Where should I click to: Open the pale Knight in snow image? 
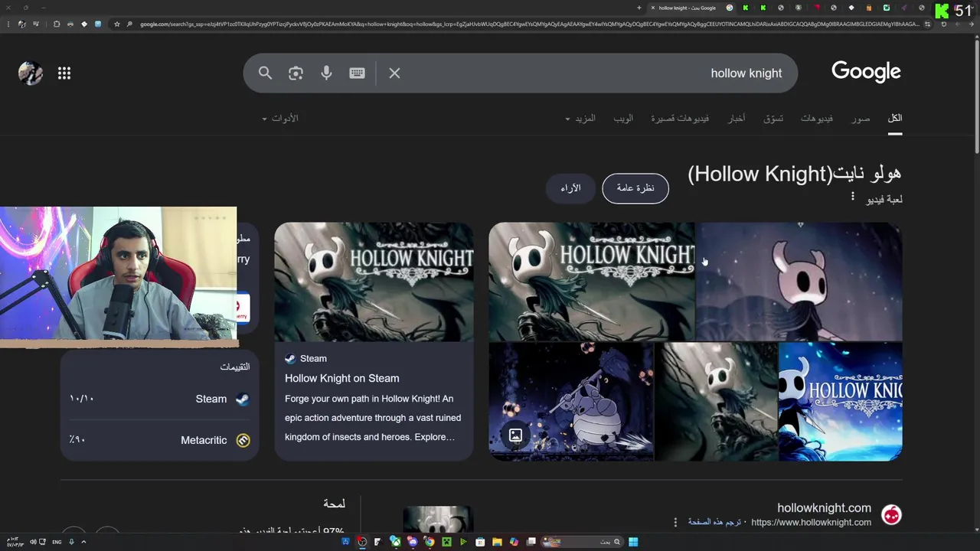(x=799, y=281)
